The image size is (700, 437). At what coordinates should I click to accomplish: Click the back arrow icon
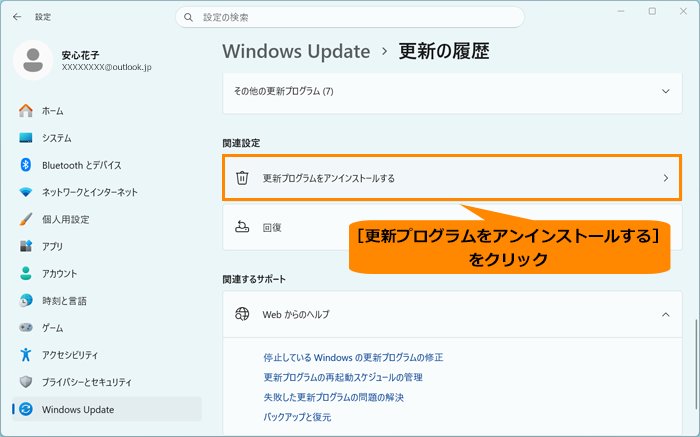17,17
